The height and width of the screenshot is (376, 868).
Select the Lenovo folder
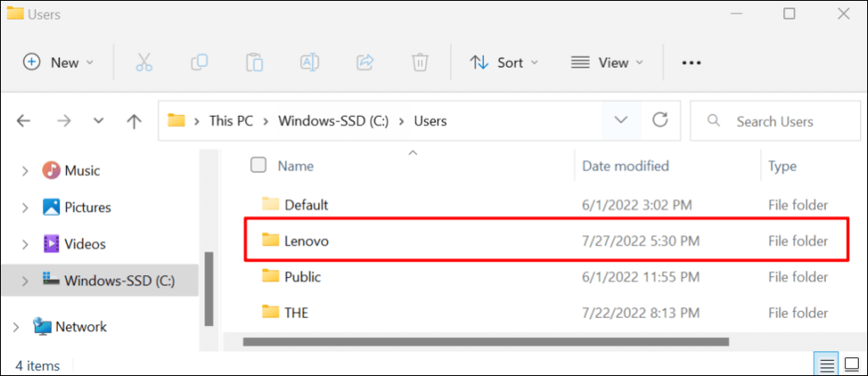307,241
